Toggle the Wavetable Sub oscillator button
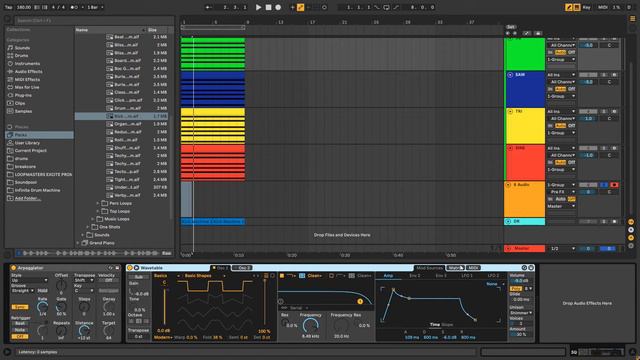 (x=139, y=277)
